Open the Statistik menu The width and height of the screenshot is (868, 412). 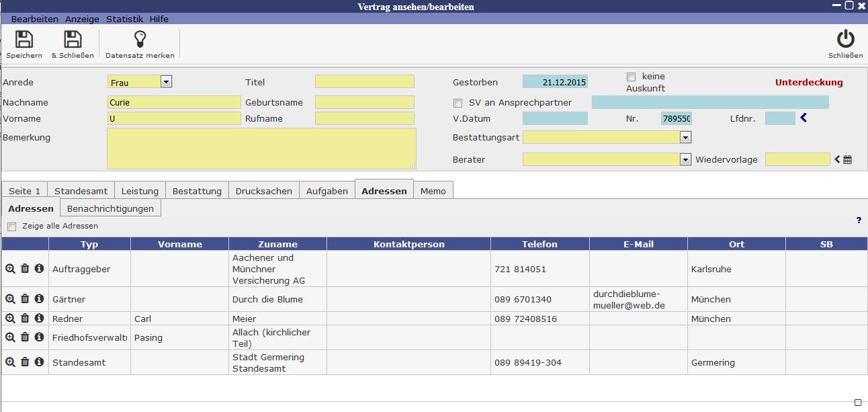tap(124, 19)
